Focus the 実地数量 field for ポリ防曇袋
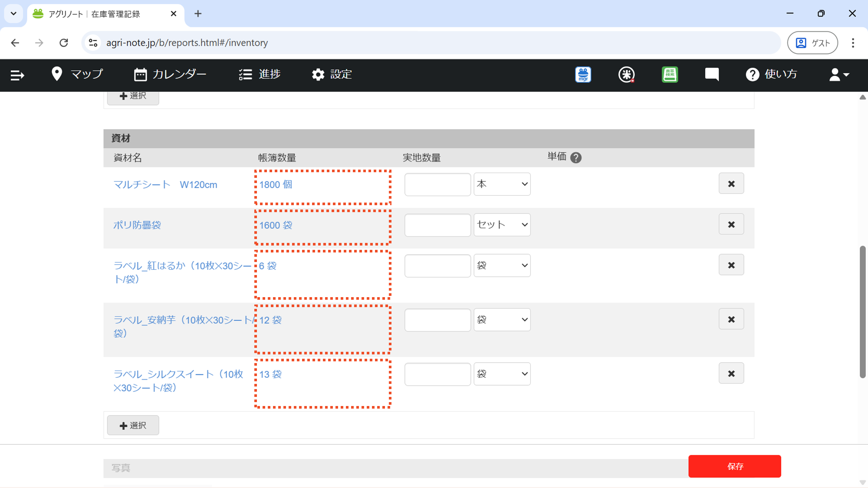Viewport: 868px width, 488px height. (437, 225)
